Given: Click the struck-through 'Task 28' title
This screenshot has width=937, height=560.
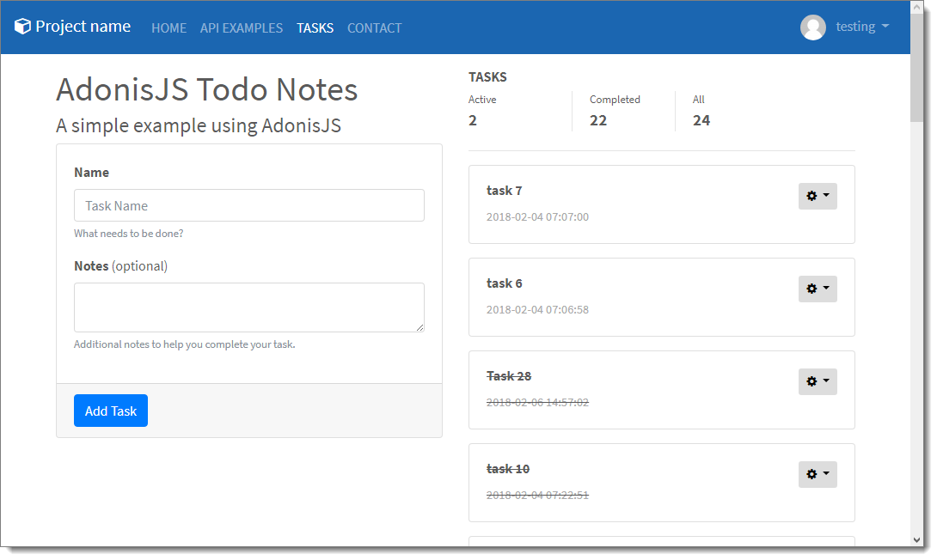Looking at the screenshot, I should point(509,376).
